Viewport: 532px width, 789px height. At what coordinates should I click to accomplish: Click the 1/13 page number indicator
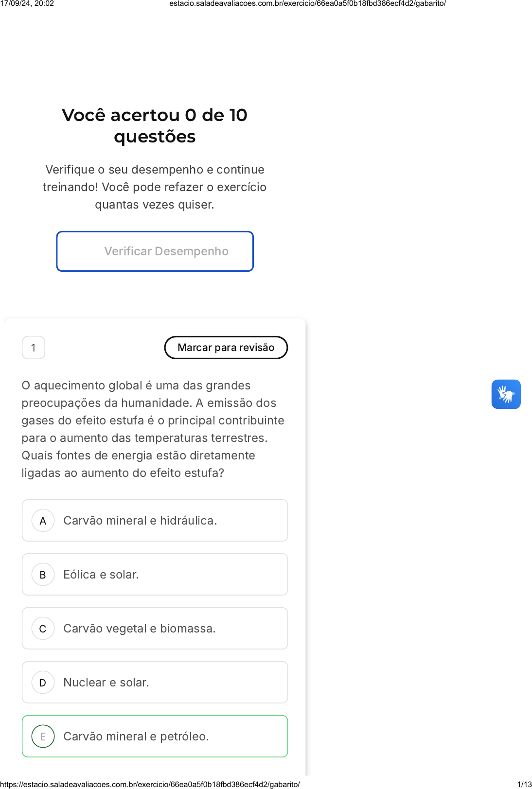pos(524,784)
